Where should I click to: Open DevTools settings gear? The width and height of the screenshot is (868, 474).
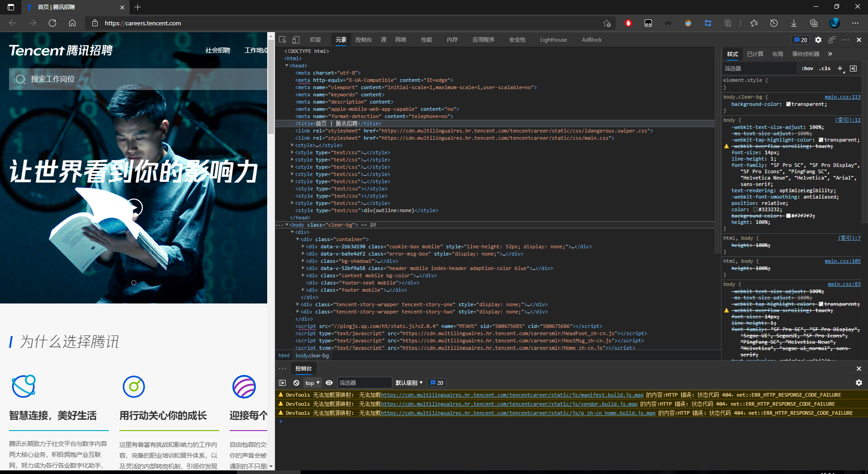tap(818, 40)
